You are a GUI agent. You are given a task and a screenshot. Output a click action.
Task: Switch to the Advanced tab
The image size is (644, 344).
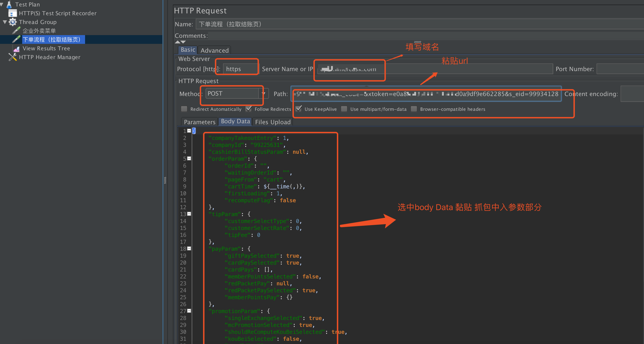point(215,50)
